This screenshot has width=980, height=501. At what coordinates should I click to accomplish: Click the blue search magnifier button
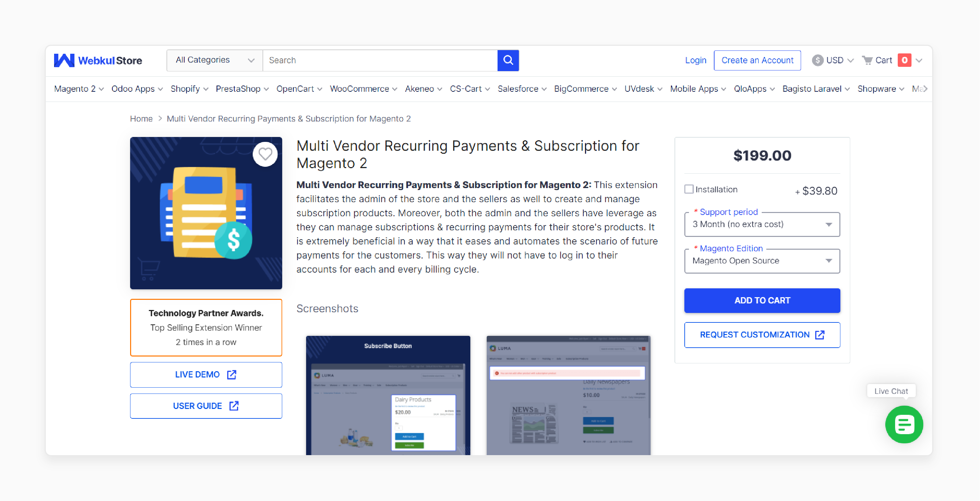508,60
